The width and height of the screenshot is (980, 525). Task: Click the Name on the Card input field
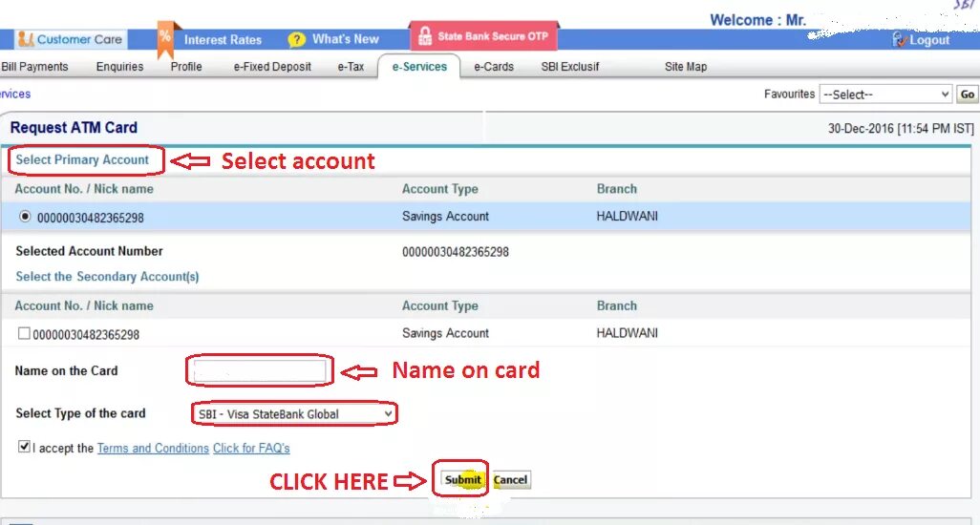260,370
